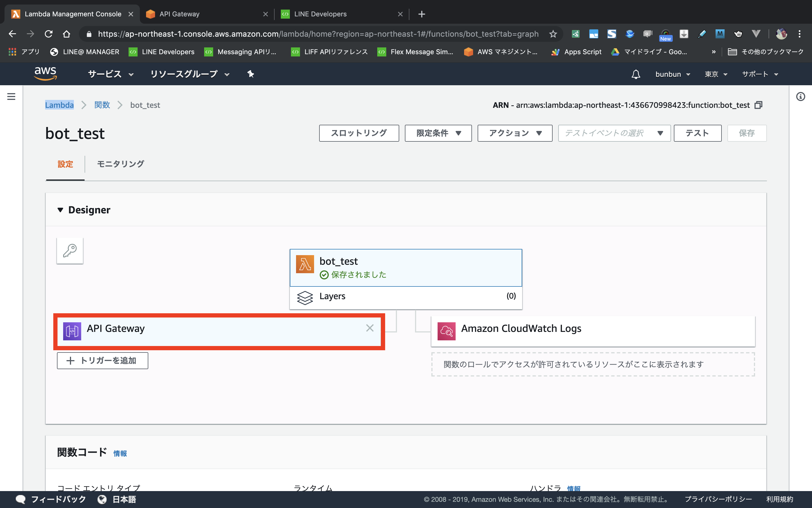Show hidden bookmarks with double chevron

coord(713,52)
